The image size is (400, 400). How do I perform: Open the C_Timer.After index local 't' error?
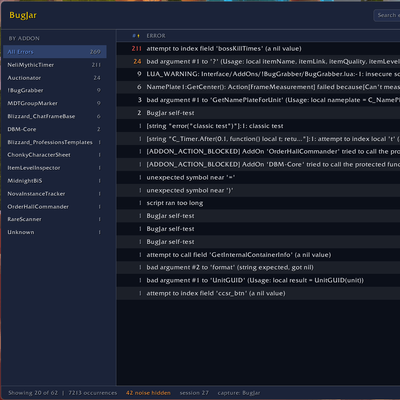tap(258, 139)
